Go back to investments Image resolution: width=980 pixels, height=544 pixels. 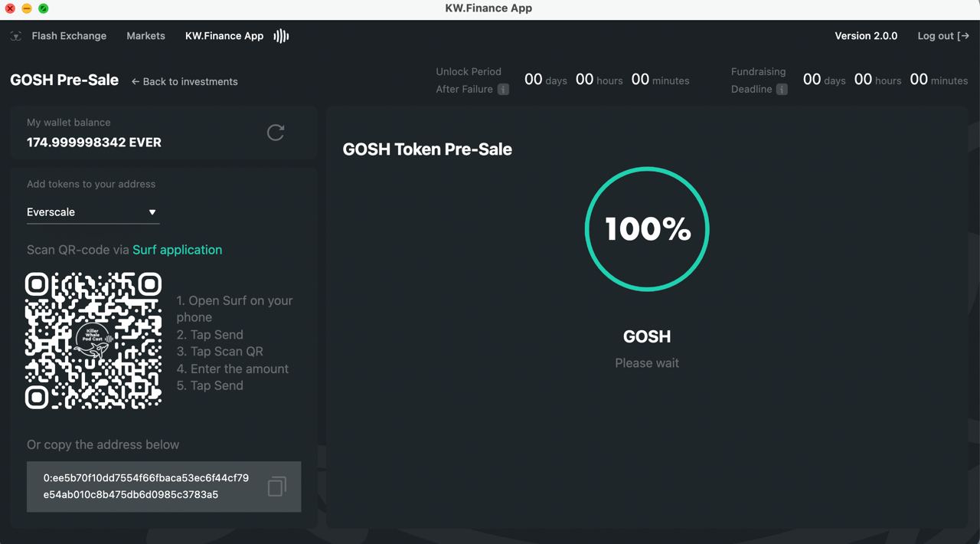click(x=185, y=81)
